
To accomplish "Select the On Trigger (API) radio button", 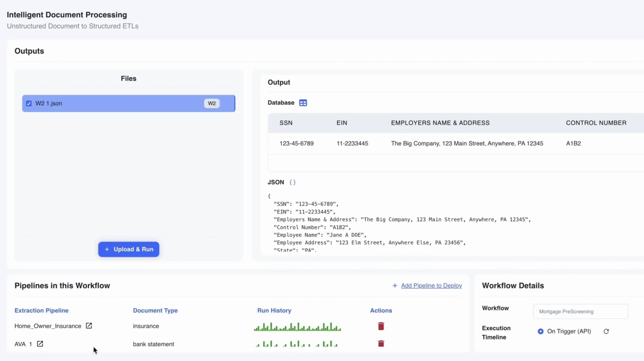I will (540, 331).
